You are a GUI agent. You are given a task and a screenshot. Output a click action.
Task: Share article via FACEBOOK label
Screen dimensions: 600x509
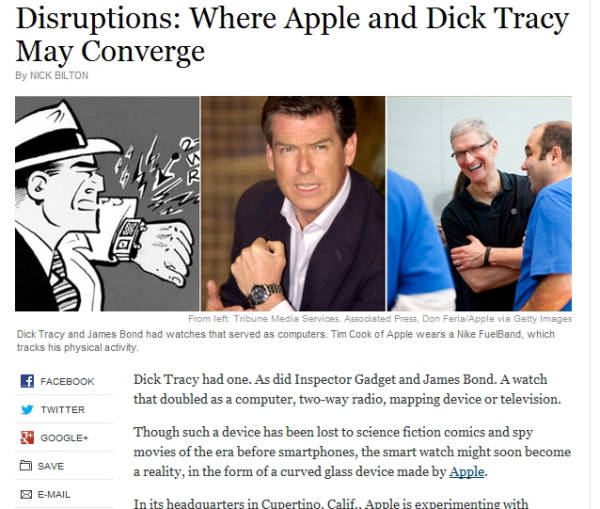click(x=67, y=382)
